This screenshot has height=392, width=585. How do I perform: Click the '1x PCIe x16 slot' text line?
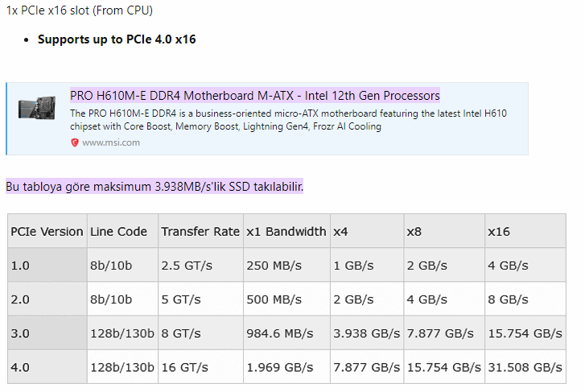click(x=80, y=11)
